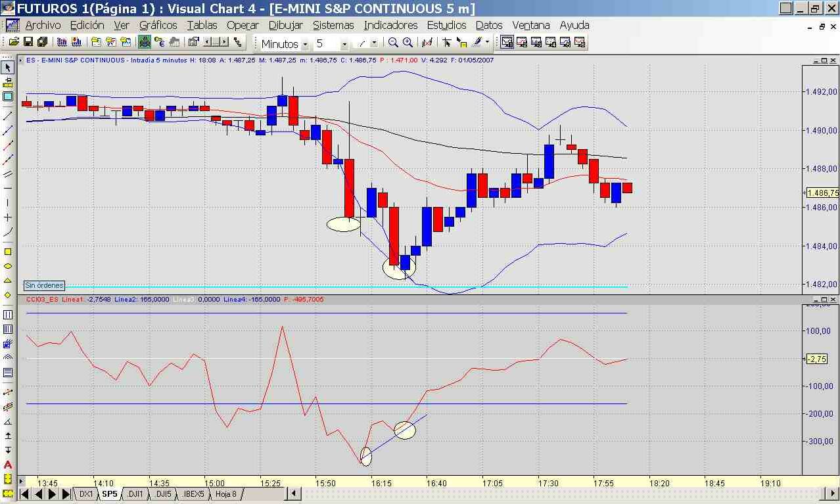
Task: Click the CCI03_ES indicator label
Action: pos(42,299)
